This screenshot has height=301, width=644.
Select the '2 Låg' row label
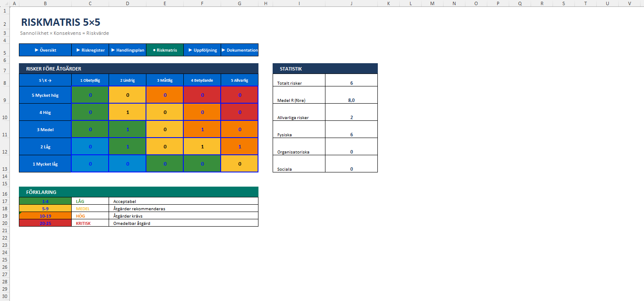[45, 147]
